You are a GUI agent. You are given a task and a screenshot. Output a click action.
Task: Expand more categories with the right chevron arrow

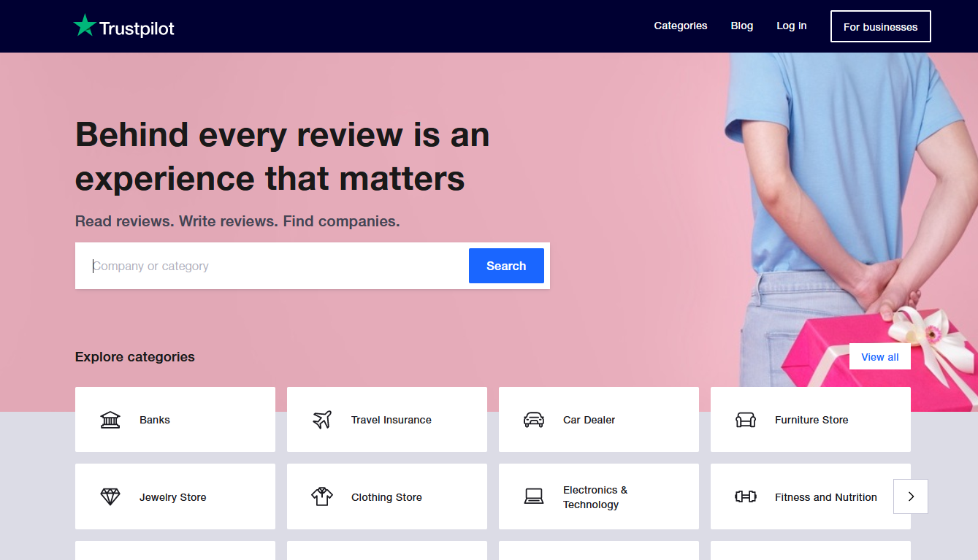910,496
